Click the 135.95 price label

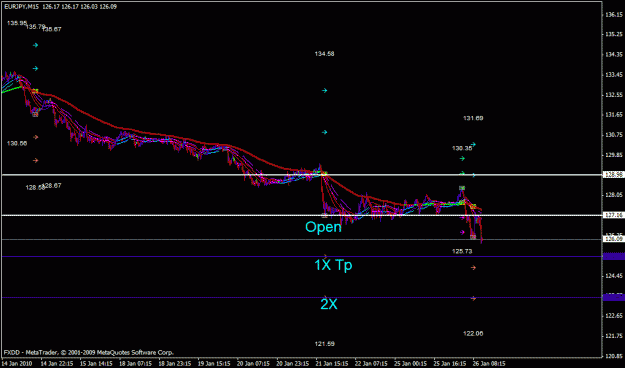coord(17,23)
